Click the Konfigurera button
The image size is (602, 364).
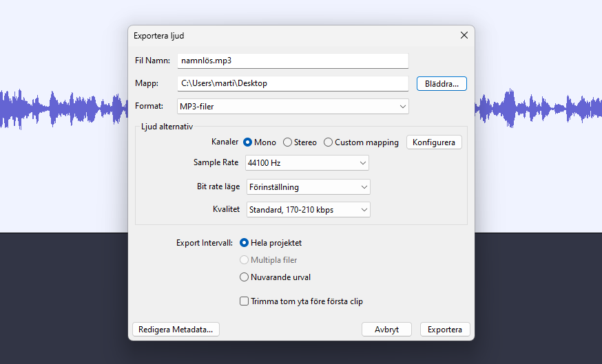click(434, 142)
